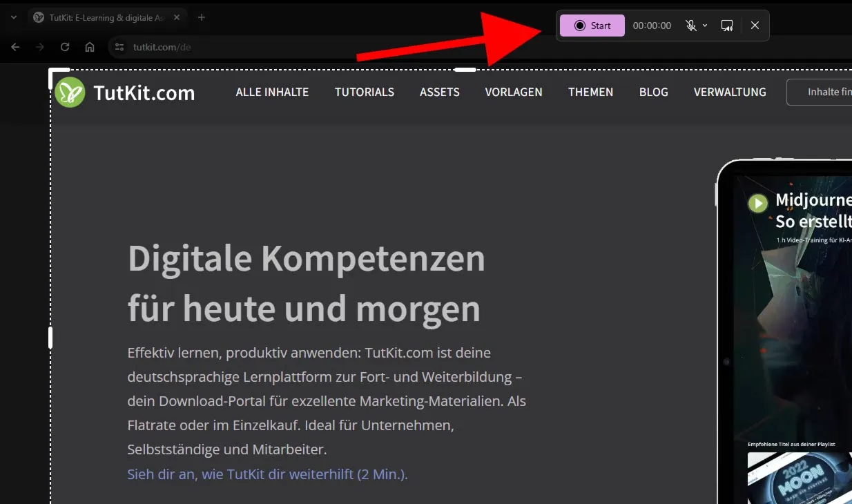Click 'Empfohlene Titel aus deiner Playlist' text
Viewport: 852px width, 504px height.
pyautogui.click(x=791, y=444)
